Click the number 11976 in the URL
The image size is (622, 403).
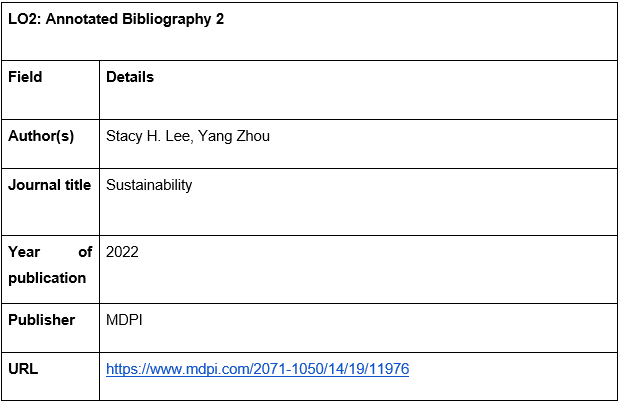389,369
